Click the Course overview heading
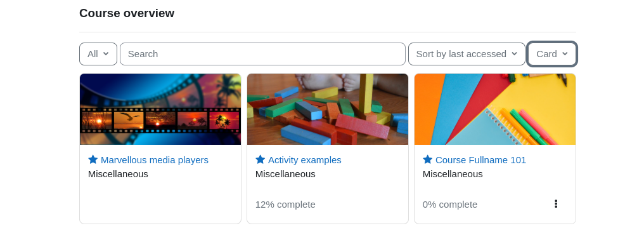Image resolution: width=644 pixels, height=235 pixels. 127,13
